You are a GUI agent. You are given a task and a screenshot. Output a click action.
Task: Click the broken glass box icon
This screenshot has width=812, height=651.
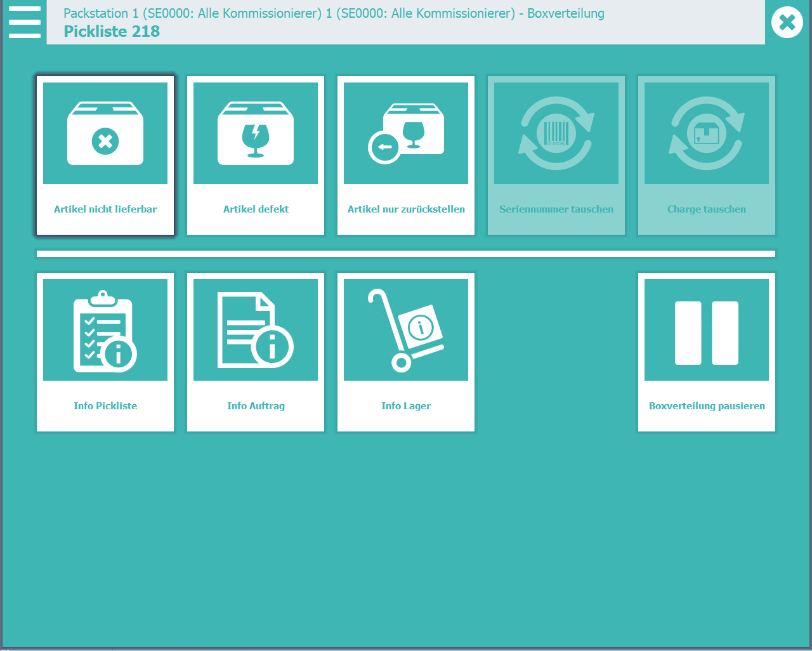tap(256, 133)
